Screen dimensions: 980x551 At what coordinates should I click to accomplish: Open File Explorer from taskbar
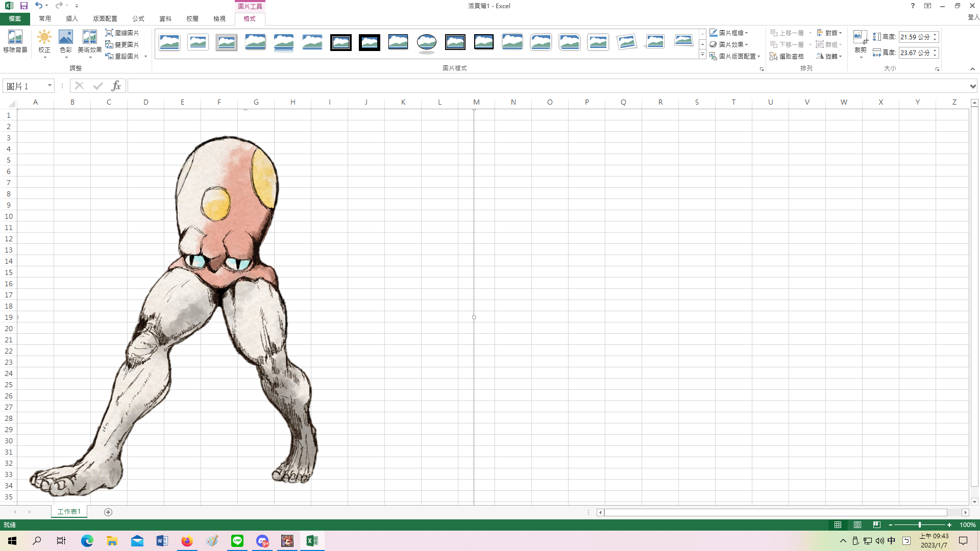112,541
